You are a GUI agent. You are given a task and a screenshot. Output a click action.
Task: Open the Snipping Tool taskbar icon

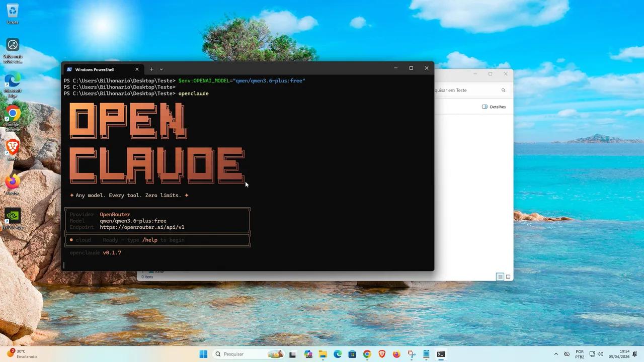(x=412, y=354)
